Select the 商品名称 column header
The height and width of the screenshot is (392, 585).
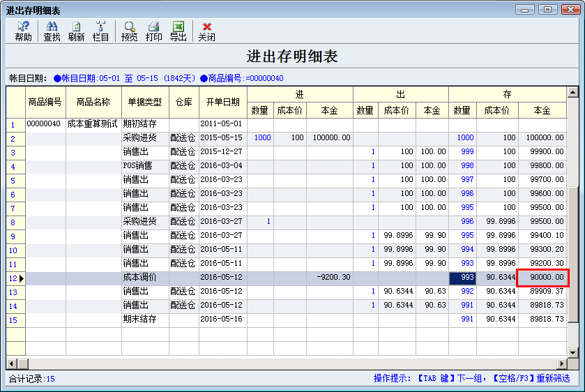tap(93, 103)
